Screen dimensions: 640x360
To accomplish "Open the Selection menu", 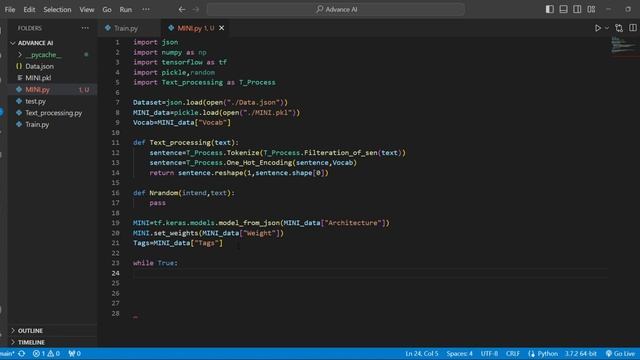I will [x=57, y=9].
